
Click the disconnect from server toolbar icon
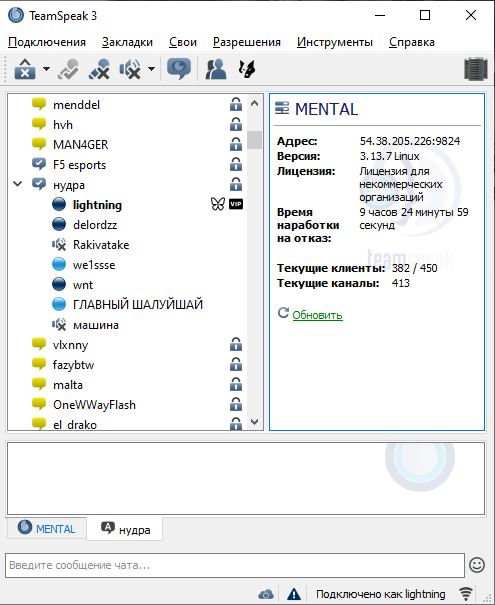25,69
